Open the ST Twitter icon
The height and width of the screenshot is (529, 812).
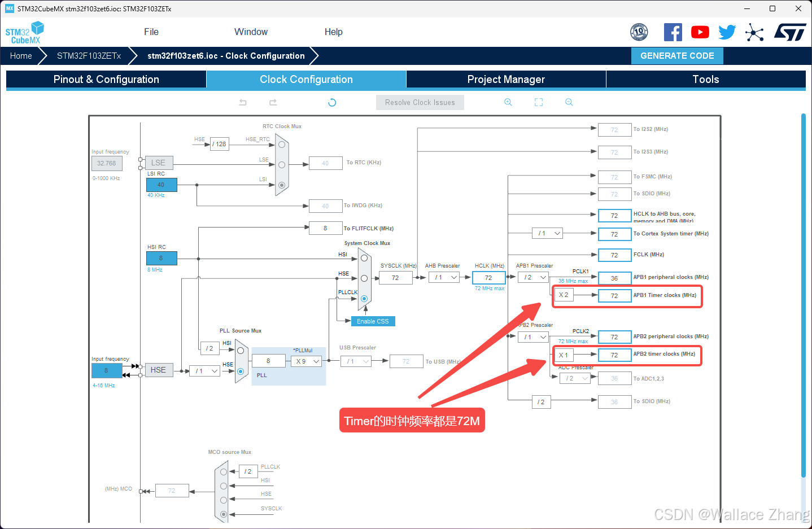(727, 32)
